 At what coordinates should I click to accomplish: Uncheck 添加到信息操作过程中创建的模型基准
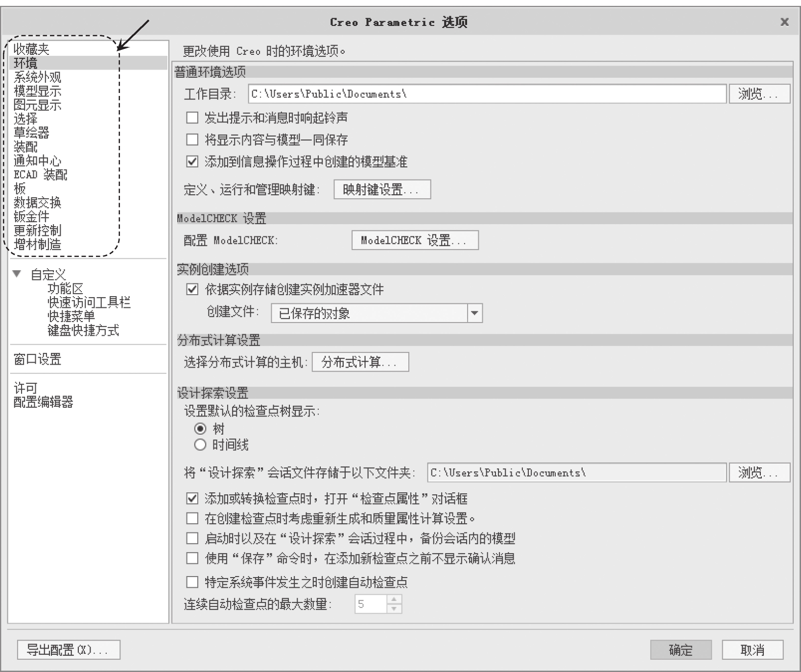(x=192, y=162)
